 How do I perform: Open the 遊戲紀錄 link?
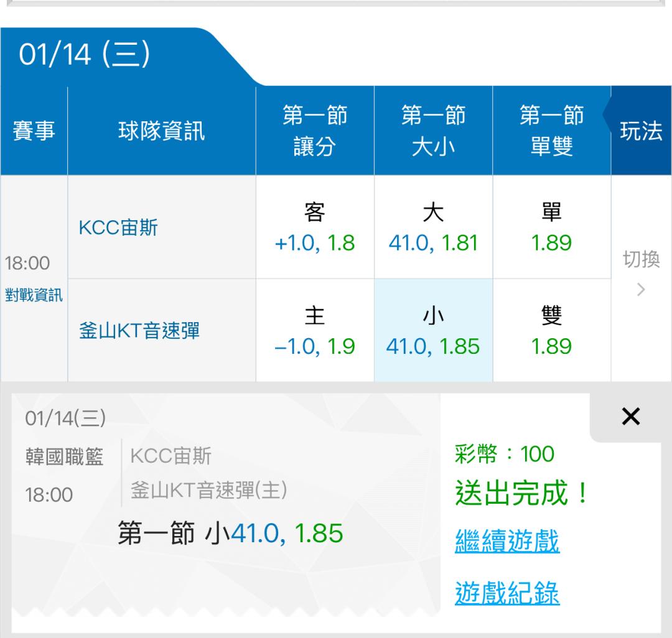(507, 593)
